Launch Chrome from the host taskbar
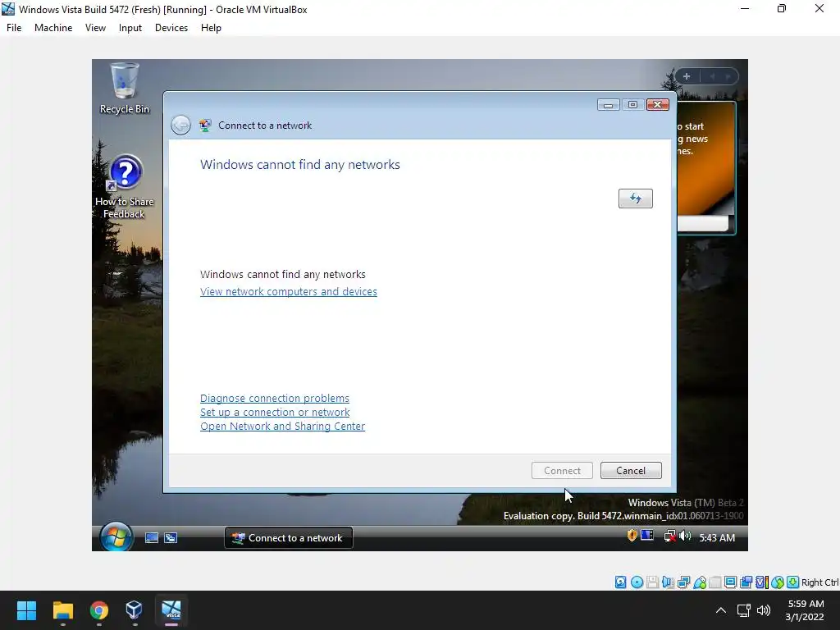The width and height of the screenshot is (840, 630). point(98,610)
